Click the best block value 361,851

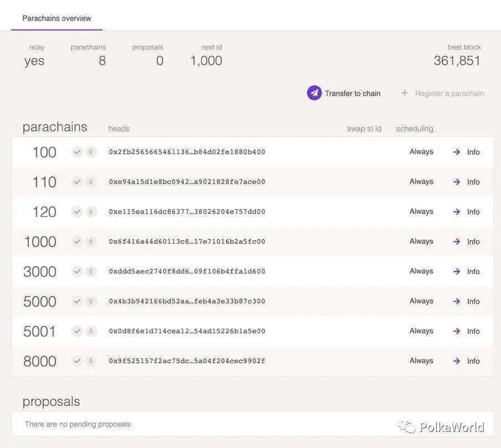(457, 61)
